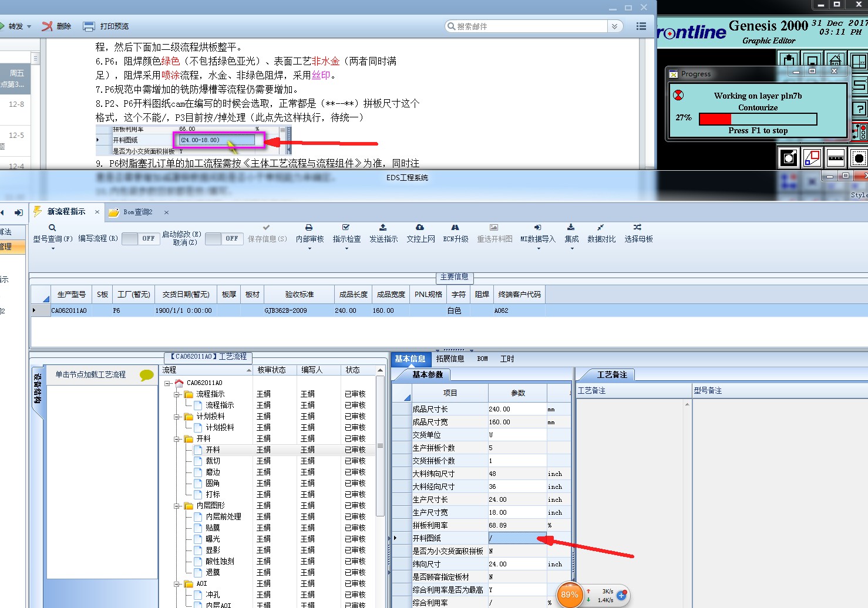Screen dimensions: 868x608
Task: Click the 文控上网 cloud icon button
Action: pyautogui.click(x=420, y=227)
